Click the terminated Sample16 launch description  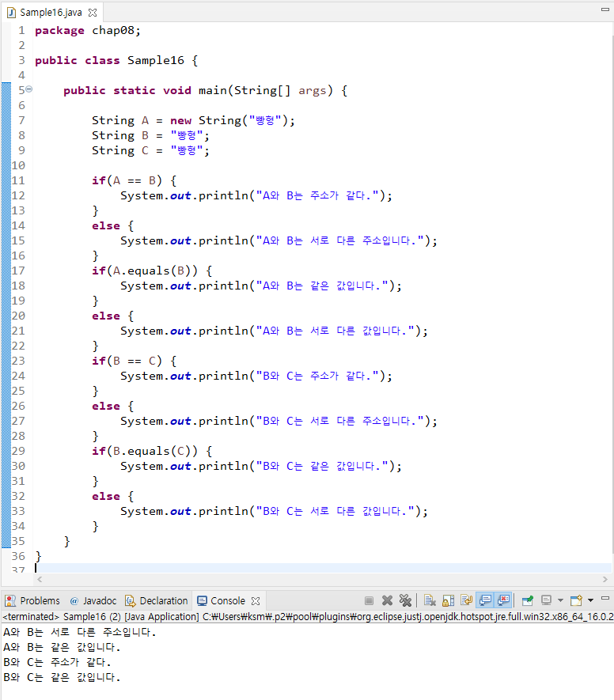[308, 616]
